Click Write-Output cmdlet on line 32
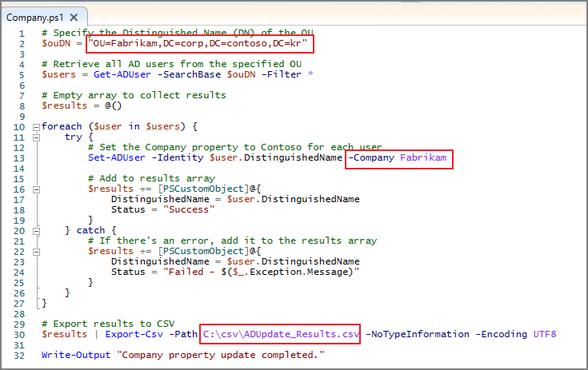This screenshot has height=370, width=588. 76,355
